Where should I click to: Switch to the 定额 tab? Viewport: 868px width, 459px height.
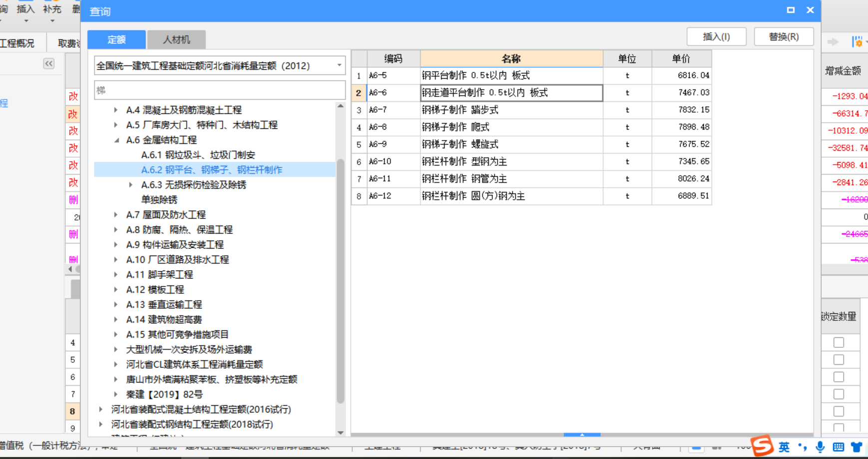tap(117, 39)
